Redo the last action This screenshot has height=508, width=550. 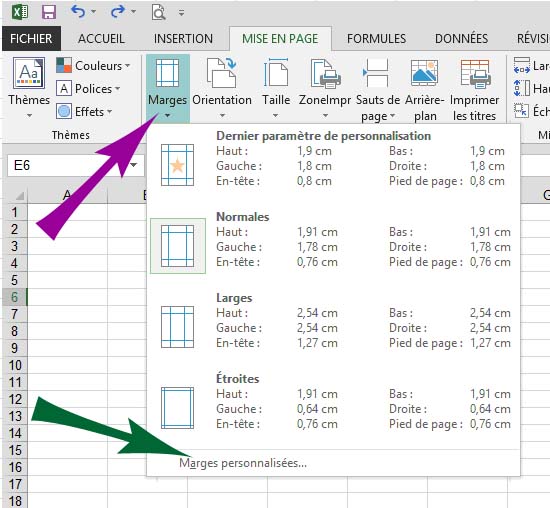point(118,12)
